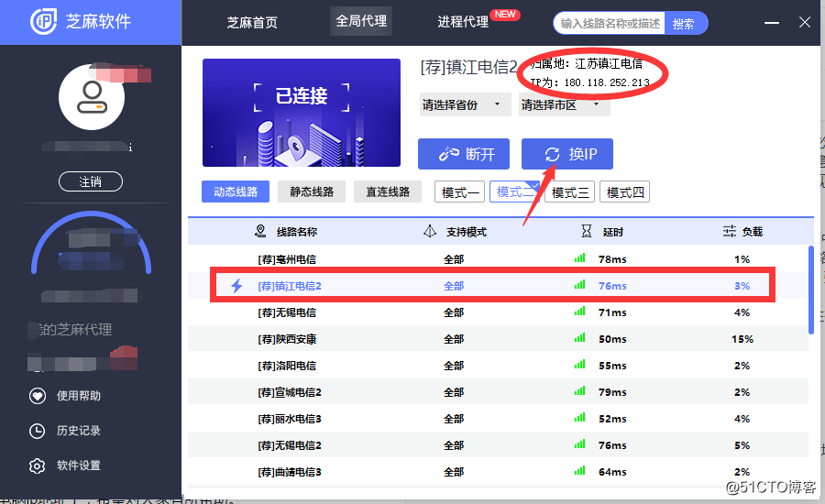This screenshot has width=825, height=504.
Task: Click signal bars icon for 陕西安康
Action: coord(580,338)
